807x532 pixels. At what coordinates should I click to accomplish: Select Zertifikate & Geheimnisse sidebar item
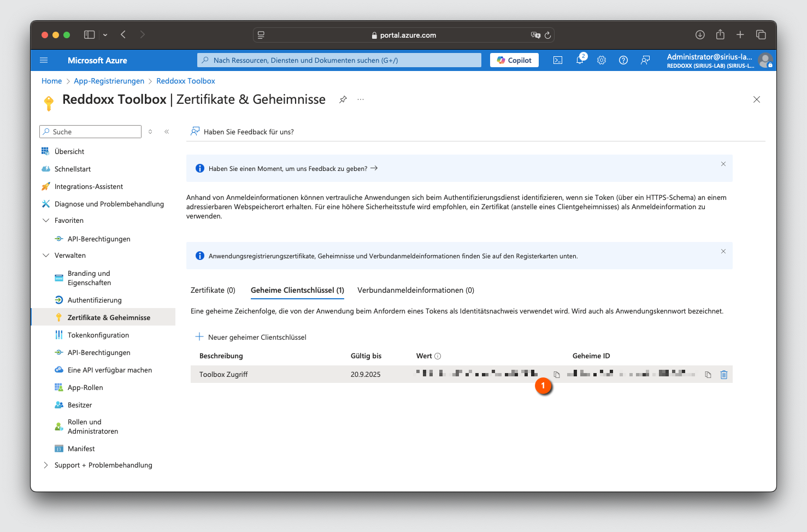pyautogui.click(x=103, y=317)
